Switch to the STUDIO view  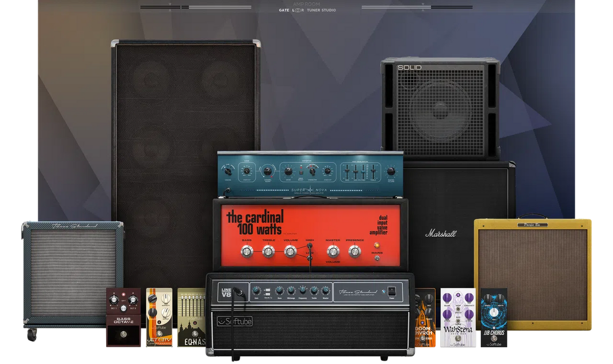tap(328, 10)
